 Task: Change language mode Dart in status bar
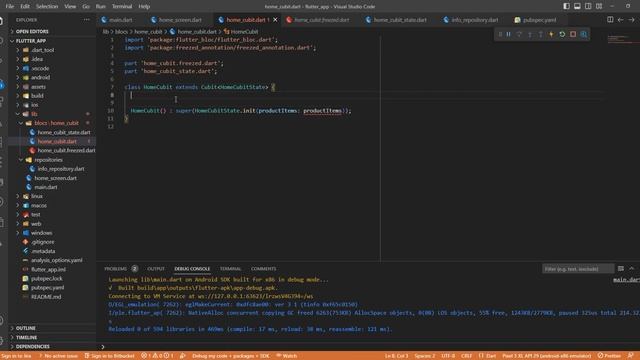(x=488, y=356)
